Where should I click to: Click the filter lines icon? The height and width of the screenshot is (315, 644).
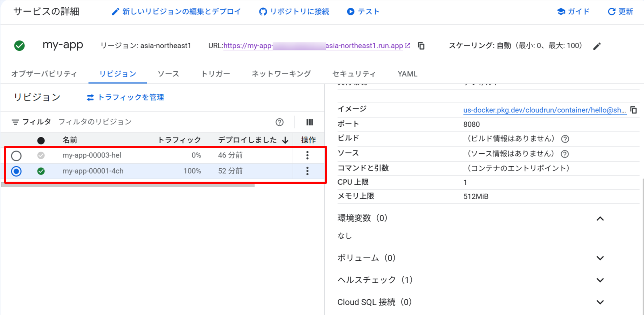click(15, 122)
